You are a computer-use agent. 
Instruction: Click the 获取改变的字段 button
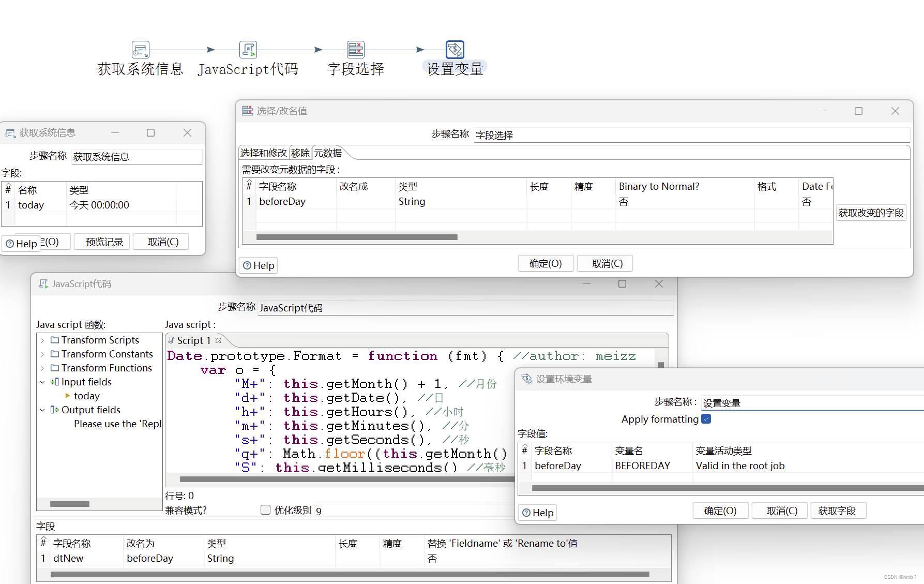point(871,213)
